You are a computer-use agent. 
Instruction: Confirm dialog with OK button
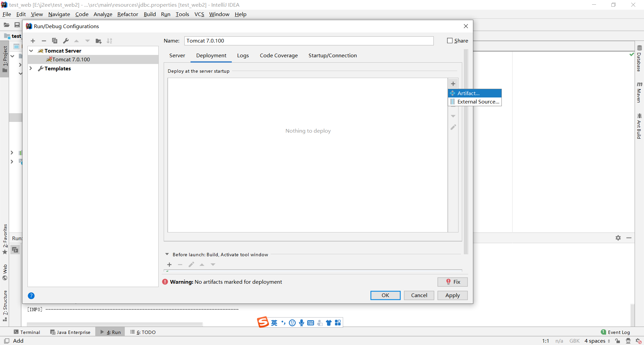385,295
